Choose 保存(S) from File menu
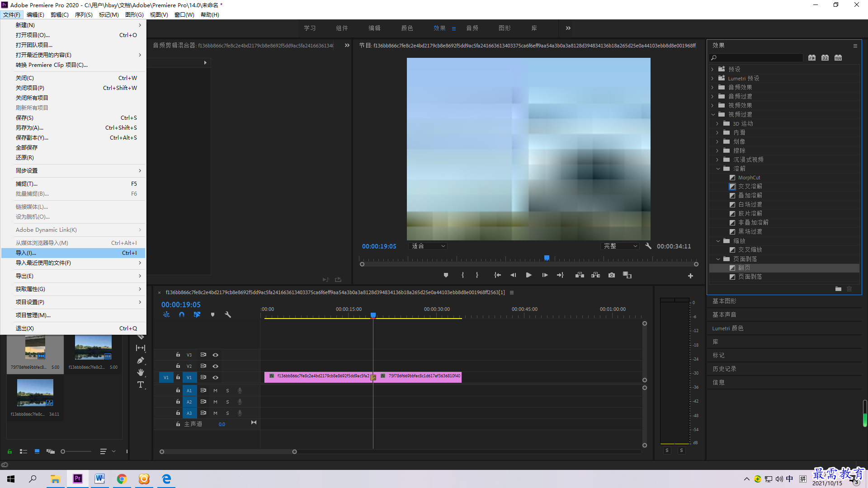Screen dimensions: 868x488 point(73,118)
